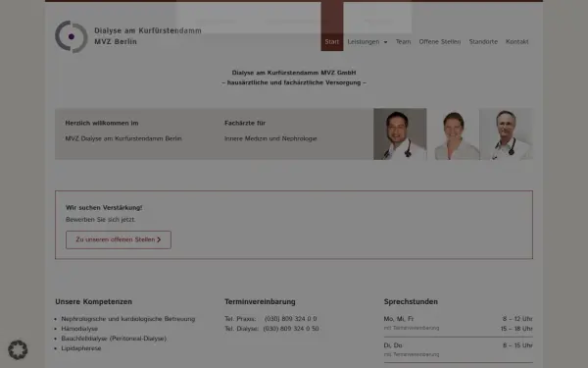Viewport: 588px width, 368px height.
Task: Open the cookie settings gear icon
Action: tap(18, 349)
